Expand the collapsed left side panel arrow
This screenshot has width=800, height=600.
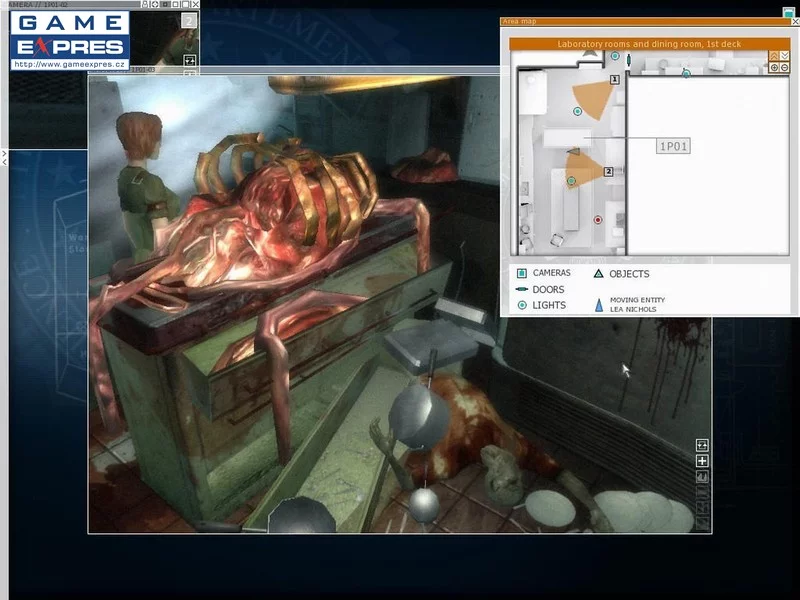coord(4,157)
